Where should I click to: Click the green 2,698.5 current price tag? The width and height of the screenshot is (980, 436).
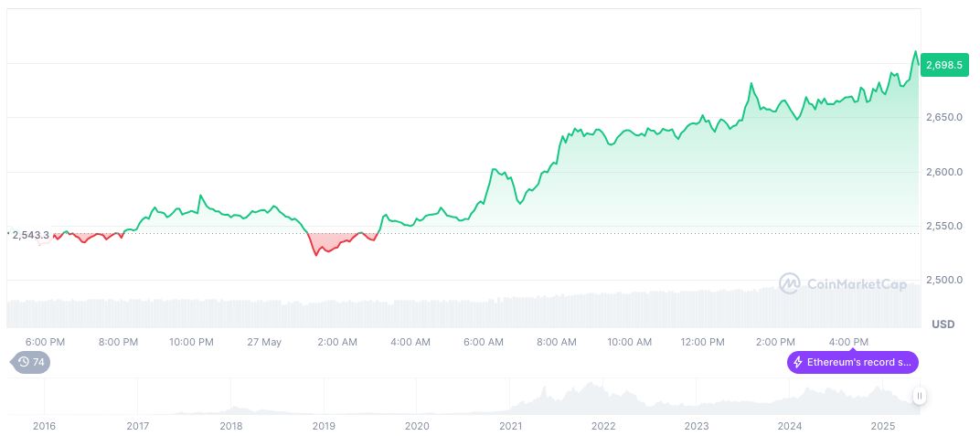point(944,65)
